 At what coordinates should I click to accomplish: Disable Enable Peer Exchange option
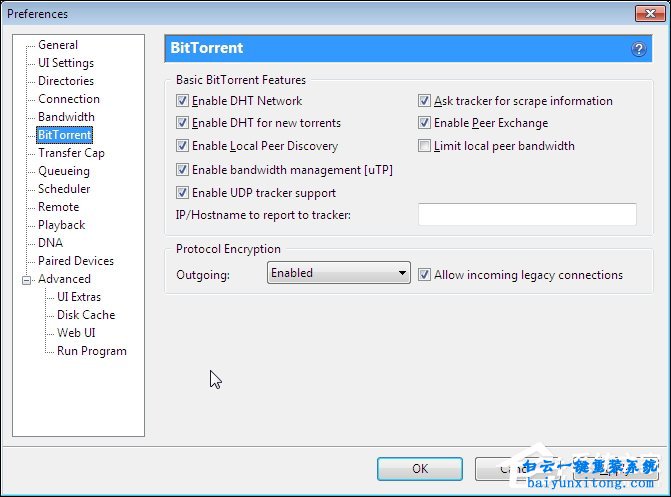424,123
